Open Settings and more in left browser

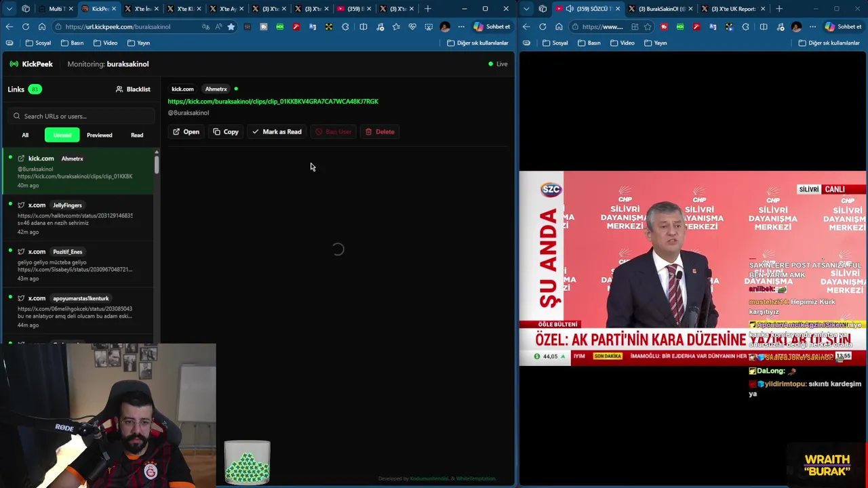[461, 26]
